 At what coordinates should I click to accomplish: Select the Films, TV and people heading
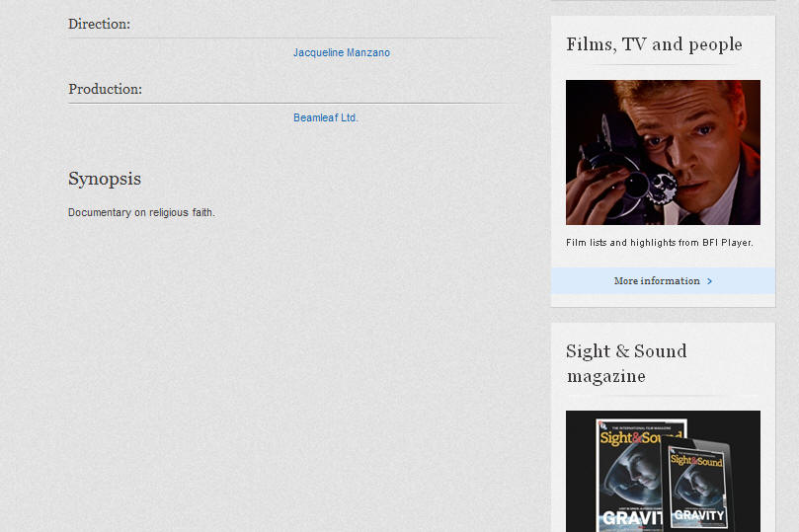(654, 44)
